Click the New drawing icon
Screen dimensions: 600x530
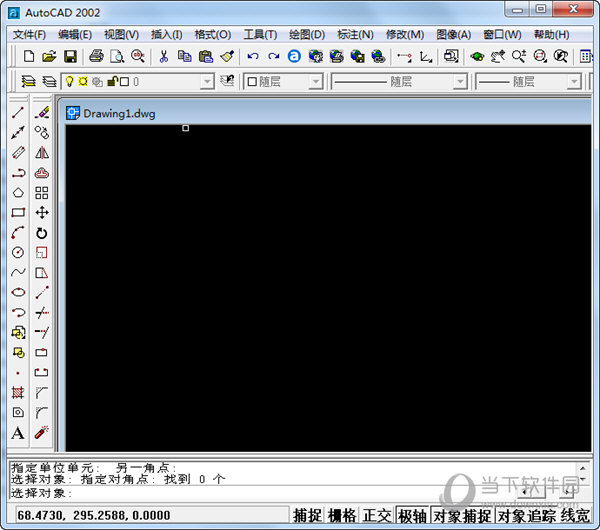(x=29, y=57)
